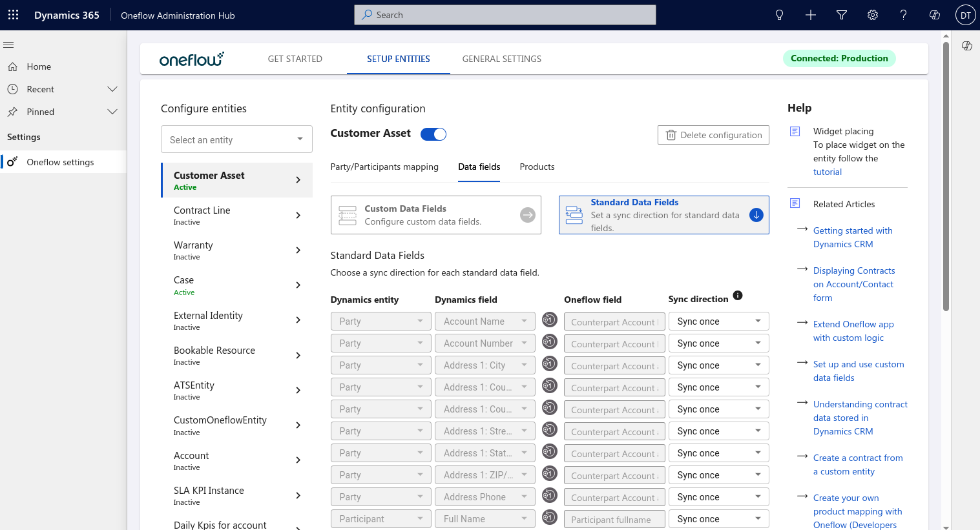Open Set up and use custom data fields link

[x=859, y=371]
